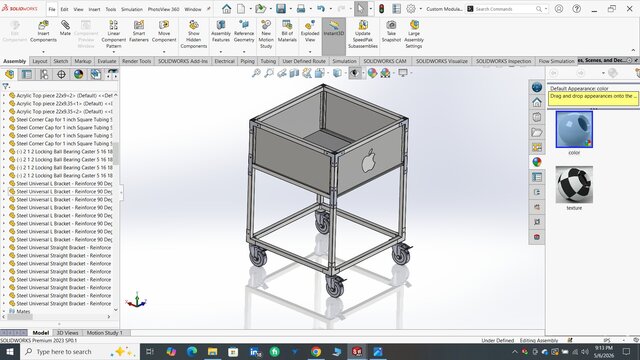Image resolution: width=640 pixels, height=360 pixels.
Task: Select the Mate tool
Action: tap(65, 28)
